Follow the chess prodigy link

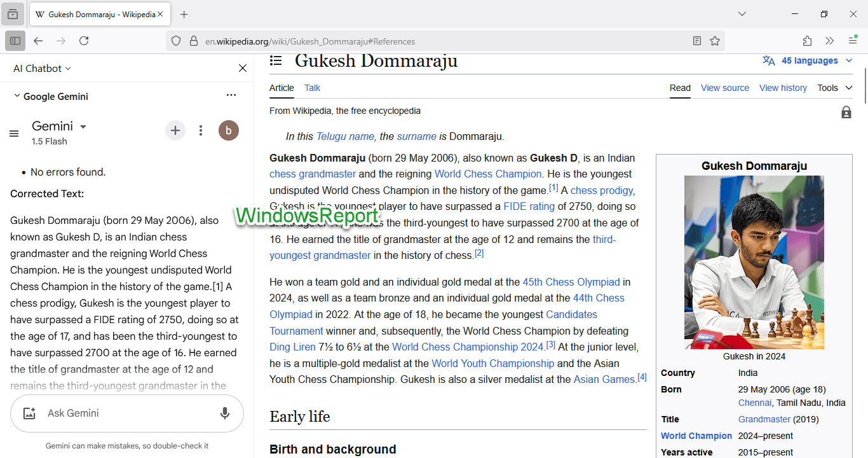(x=602, y=190)
